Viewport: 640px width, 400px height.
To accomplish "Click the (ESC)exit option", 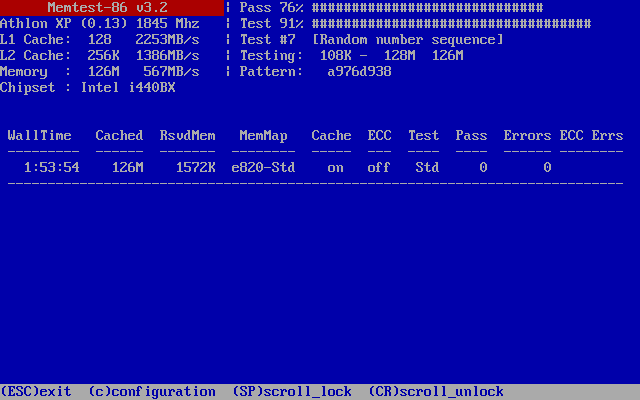I will pyautogui.click(x=36, y=392).
